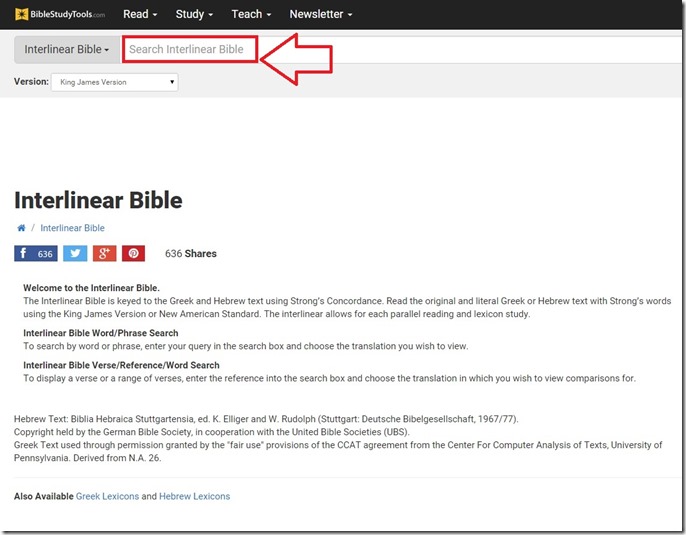Share on Facebook with the 636 button
The image size is (686, 535).
36,253
